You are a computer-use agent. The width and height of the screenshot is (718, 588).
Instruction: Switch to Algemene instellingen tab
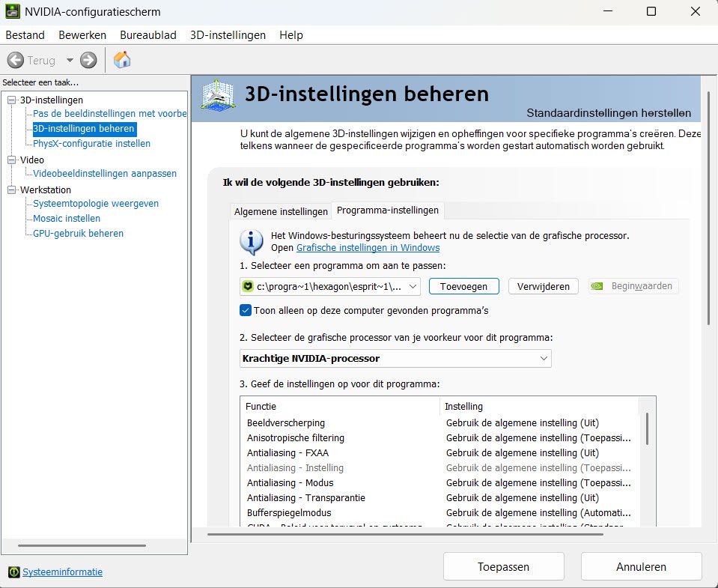click(x=281, y=211)
